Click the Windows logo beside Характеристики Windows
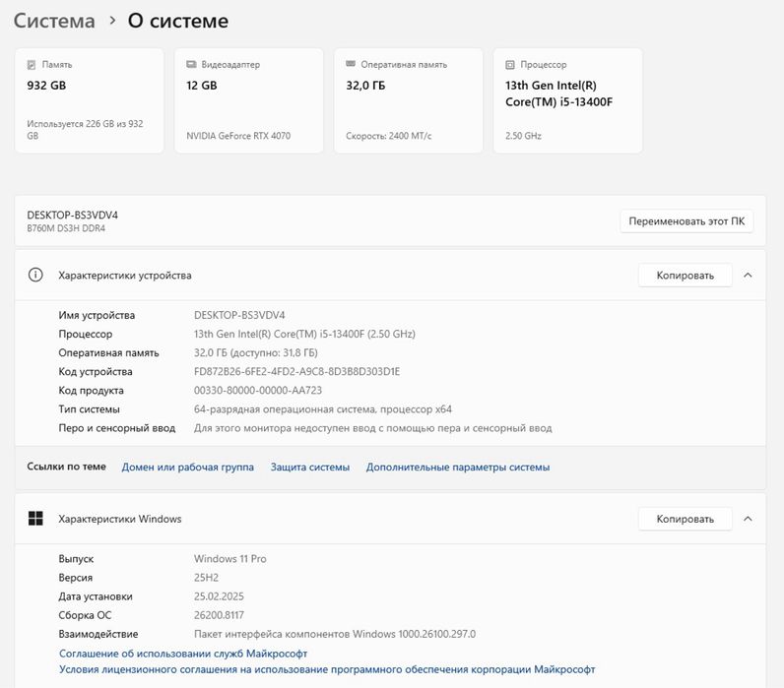 [35, 519]
